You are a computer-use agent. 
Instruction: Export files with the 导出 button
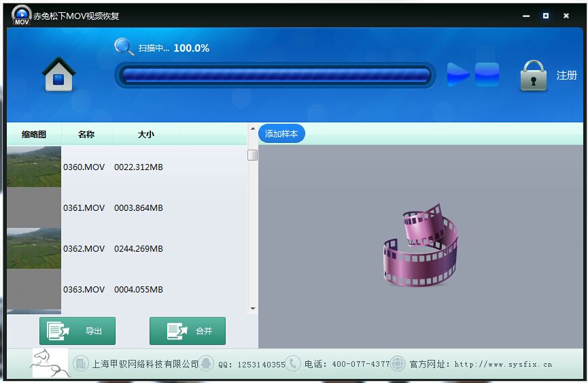77,331
